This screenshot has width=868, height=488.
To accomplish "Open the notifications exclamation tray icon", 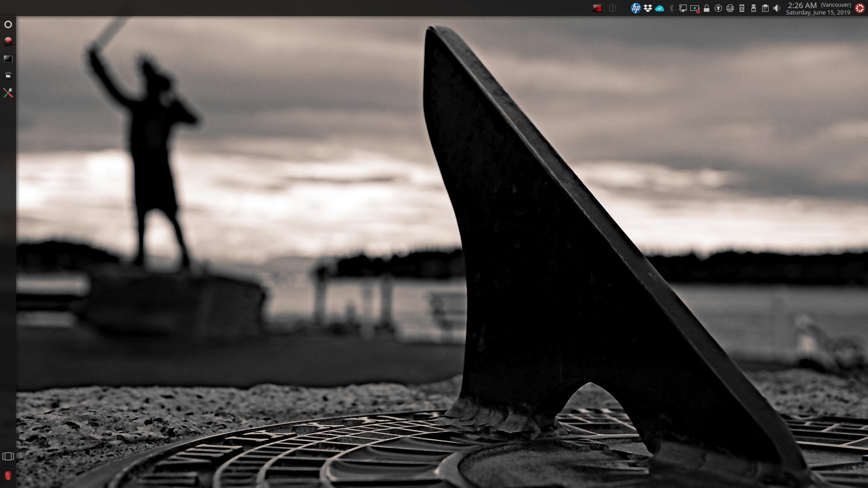I will [613, 8].
